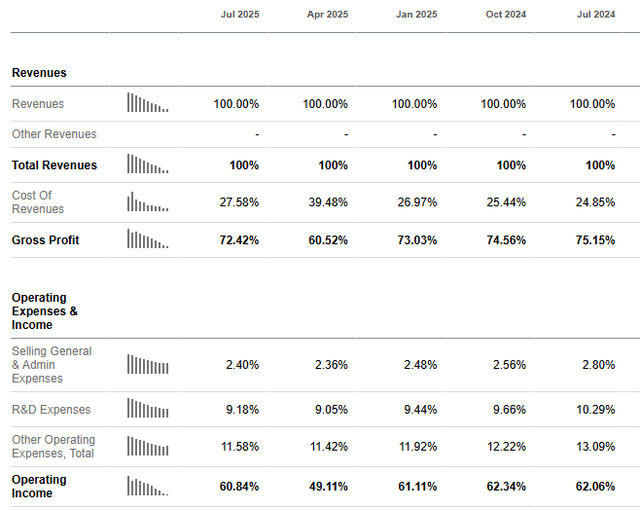
Task: Select the Operating Income mini chart
Action: 148,486
